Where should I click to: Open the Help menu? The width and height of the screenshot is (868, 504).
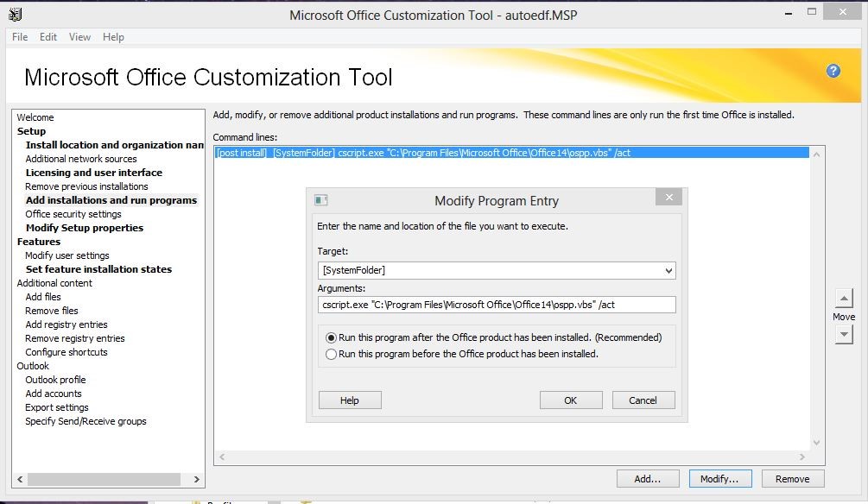click(x=113, y=37)
